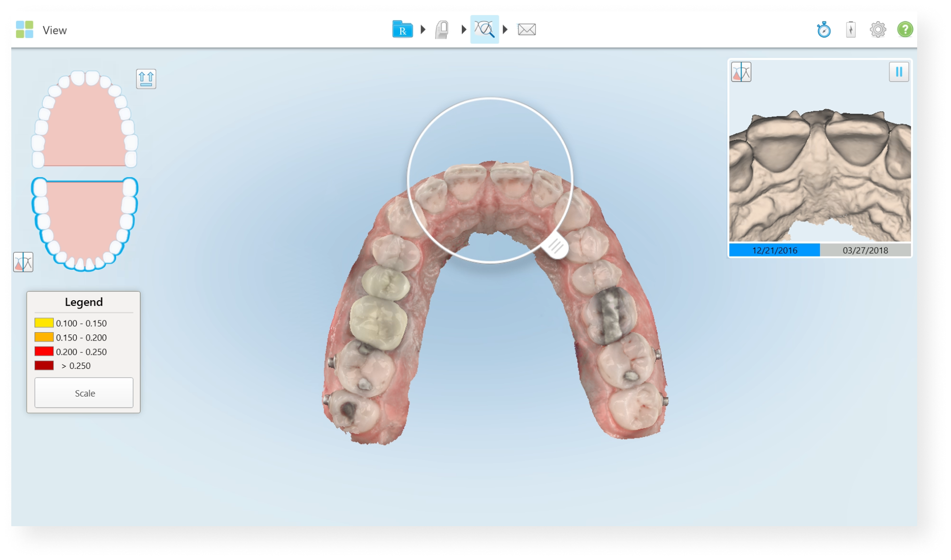Select the upper jaw diagram
951x560 pixels.
[x=85, y=119]
